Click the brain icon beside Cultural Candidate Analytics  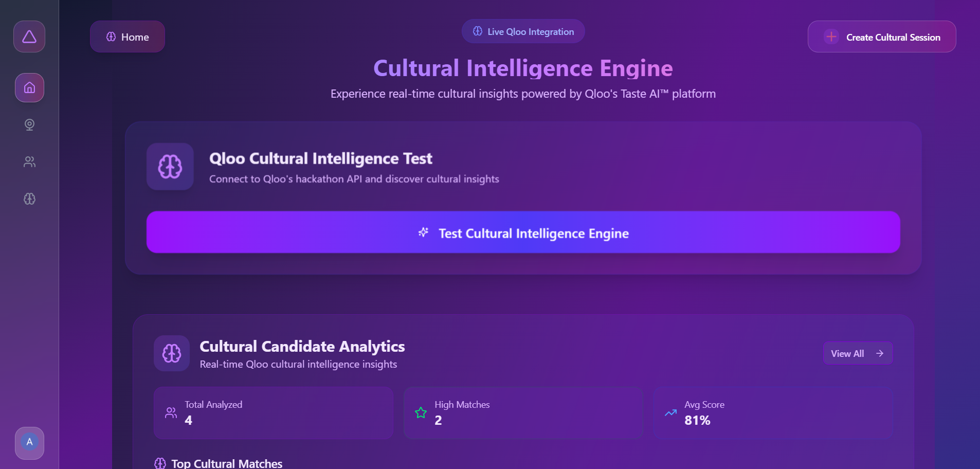[172, 353]
